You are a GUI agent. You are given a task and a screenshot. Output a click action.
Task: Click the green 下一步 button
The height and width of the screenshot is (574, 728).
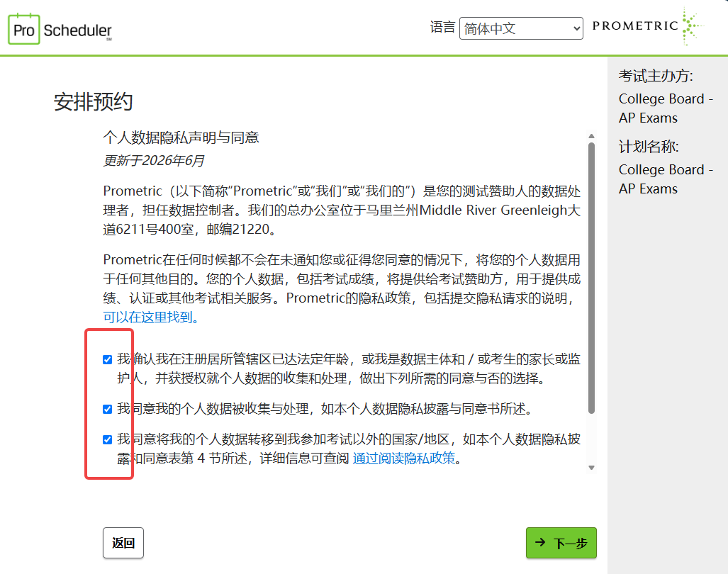point(561,542)
